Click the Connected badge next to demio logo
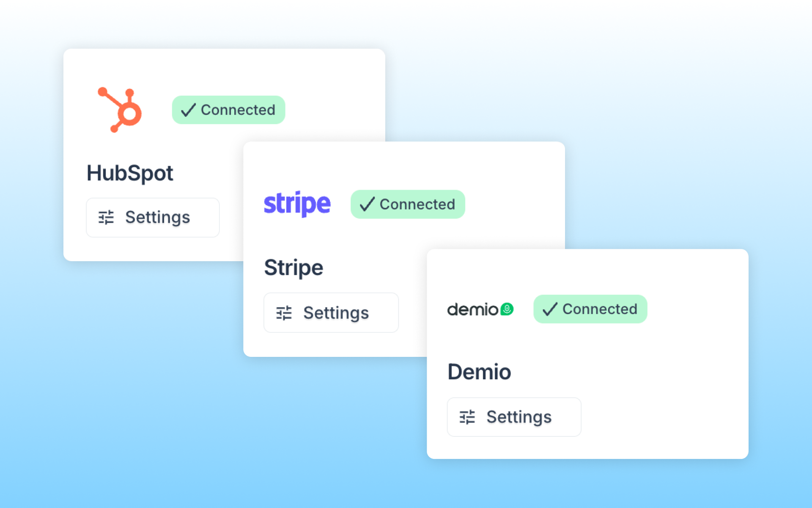This screenshot has width=812, height=508. [x=590, y=309]
